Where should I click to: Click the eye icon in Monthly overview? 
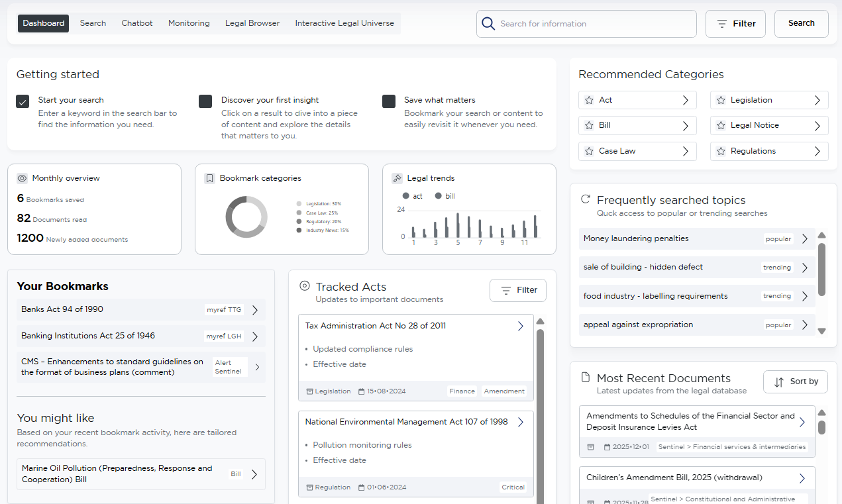point(22,178)
